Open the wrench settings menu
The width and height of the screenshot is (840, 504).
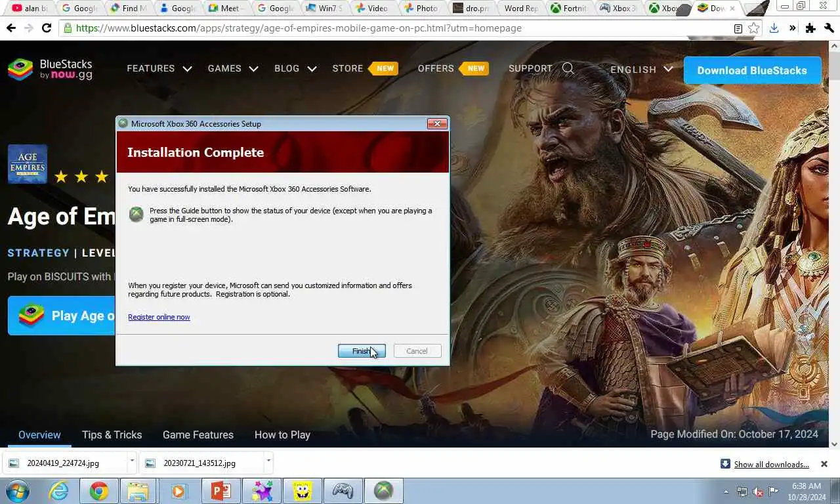[x=829, y=28]
